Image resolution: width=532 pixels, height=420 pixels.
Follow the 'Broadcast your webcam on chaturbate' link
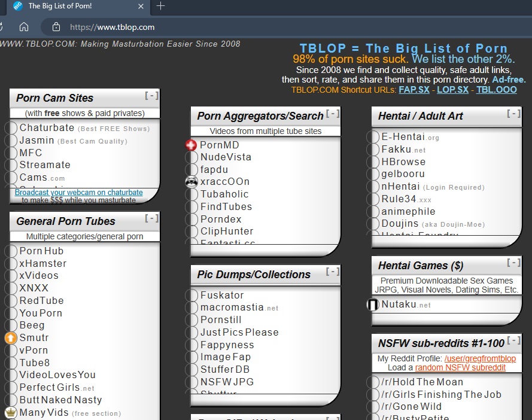point(79,193)
